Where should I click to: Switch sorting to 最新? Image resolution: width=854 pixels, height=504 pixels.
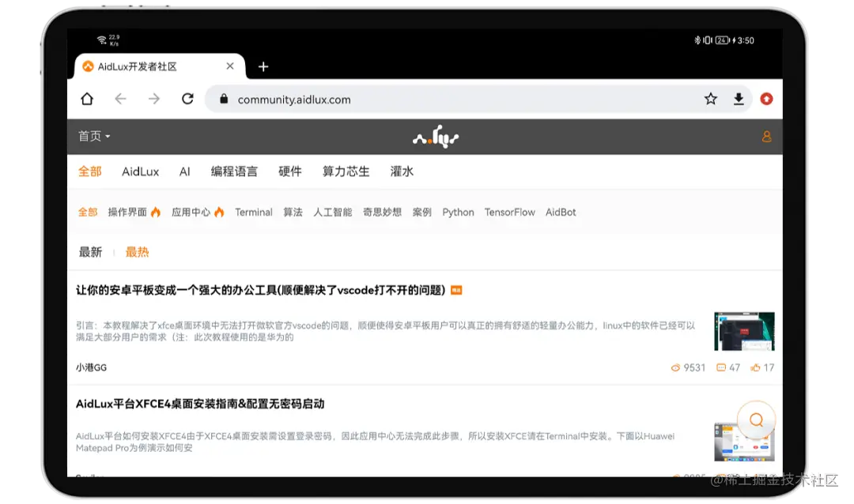pos(91,251)
